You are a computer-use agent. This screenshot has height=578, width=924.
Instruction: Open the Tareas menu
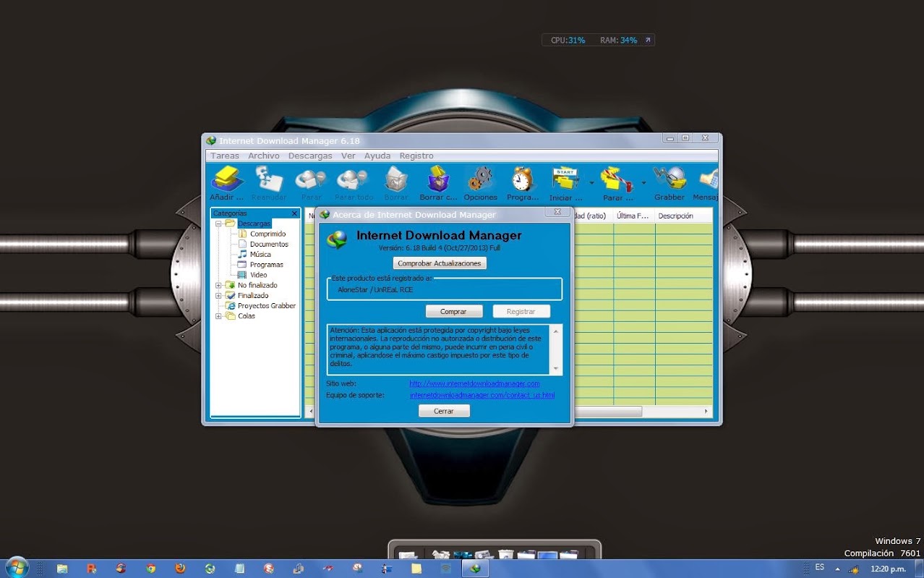tap(225, 156)
